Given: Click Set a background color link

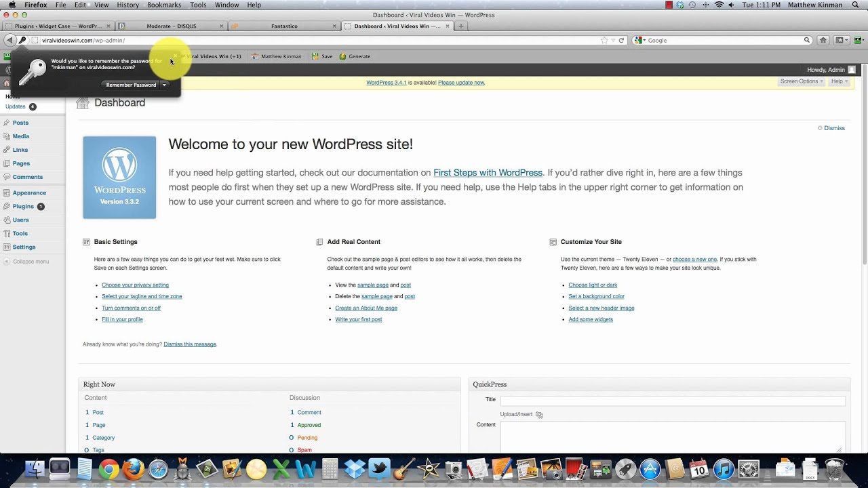Looking at the screenshot, I should [x=596, y=296].
